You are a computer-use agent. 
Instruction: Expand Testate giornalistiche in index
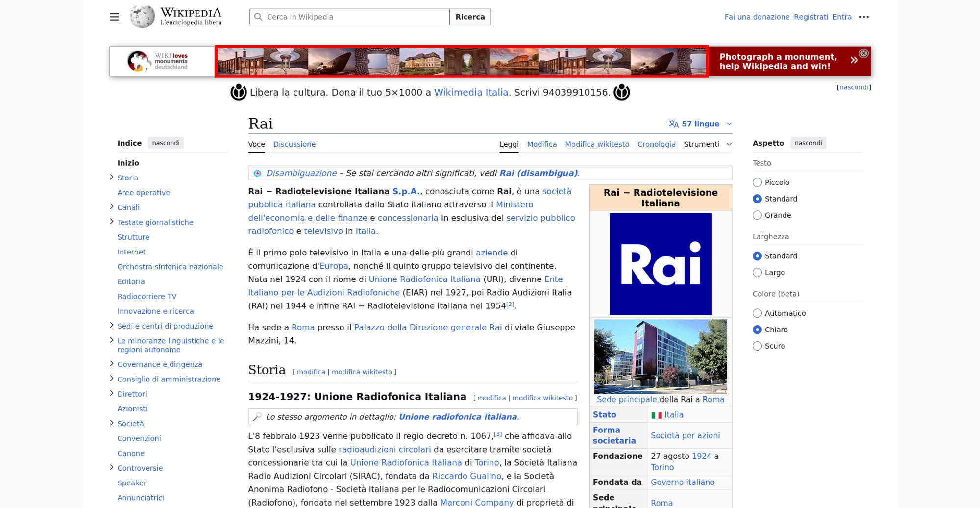[112, 222]
